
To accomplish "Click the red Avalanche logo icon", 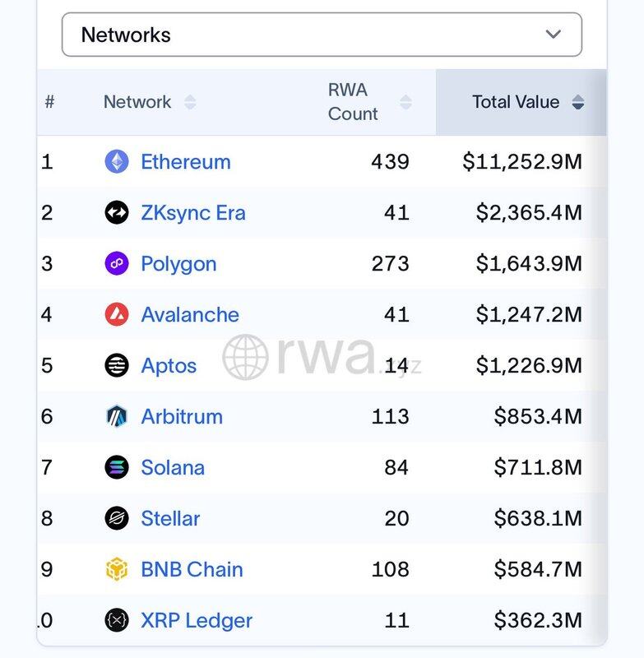I will pos(117,314).
